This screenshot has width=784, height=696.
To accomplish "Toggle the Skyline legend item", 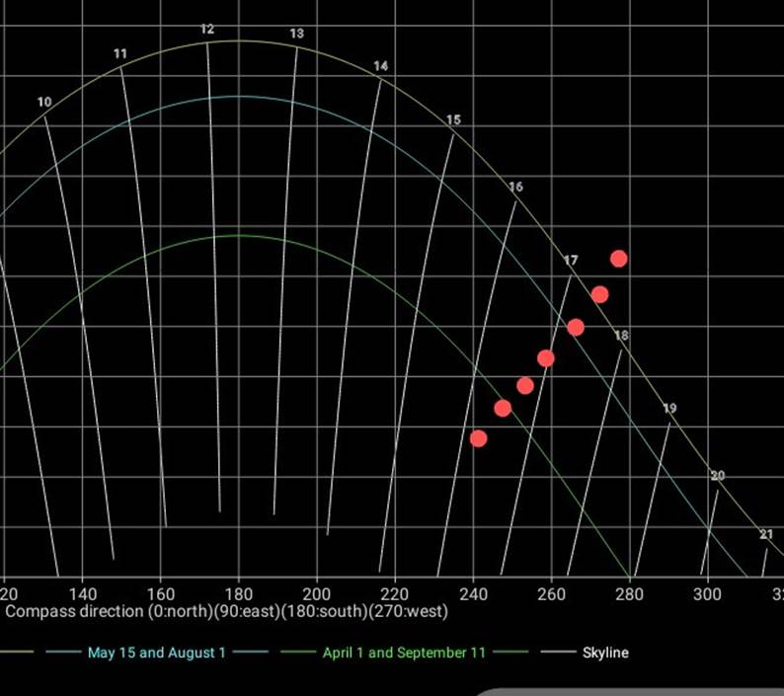I will (x=604, y=653).
